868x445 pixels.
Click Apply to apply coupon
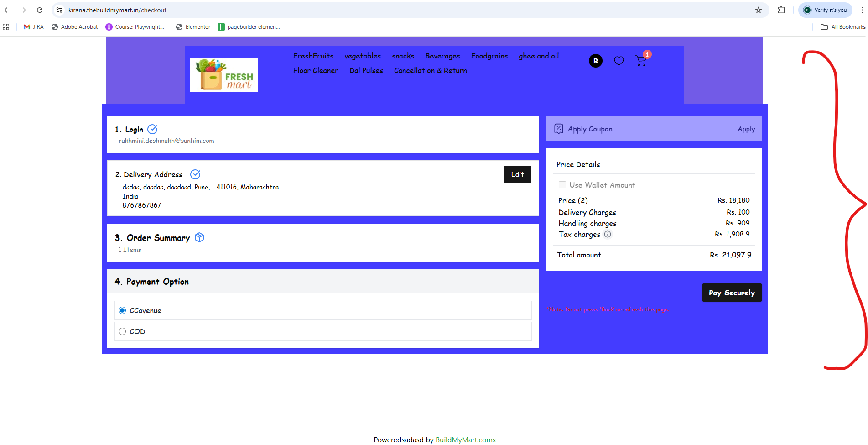(x=746, y=129)
